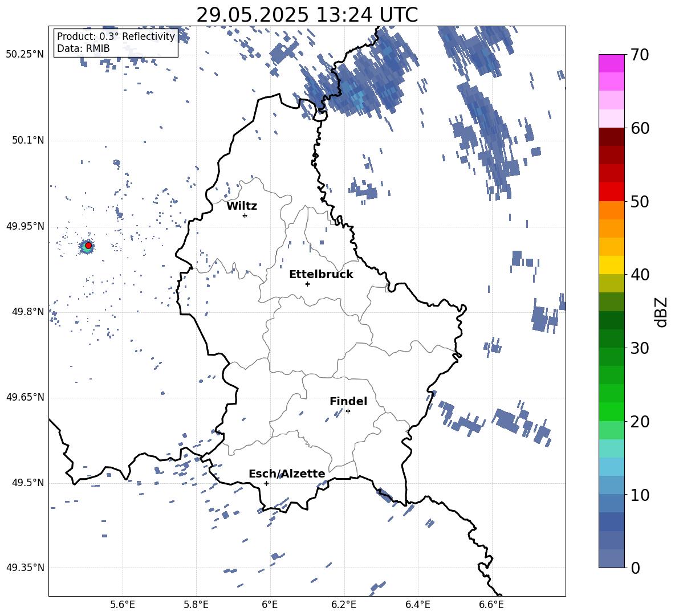
Task: Click the 6°E longitude label
Action: [x=270, y=605]
